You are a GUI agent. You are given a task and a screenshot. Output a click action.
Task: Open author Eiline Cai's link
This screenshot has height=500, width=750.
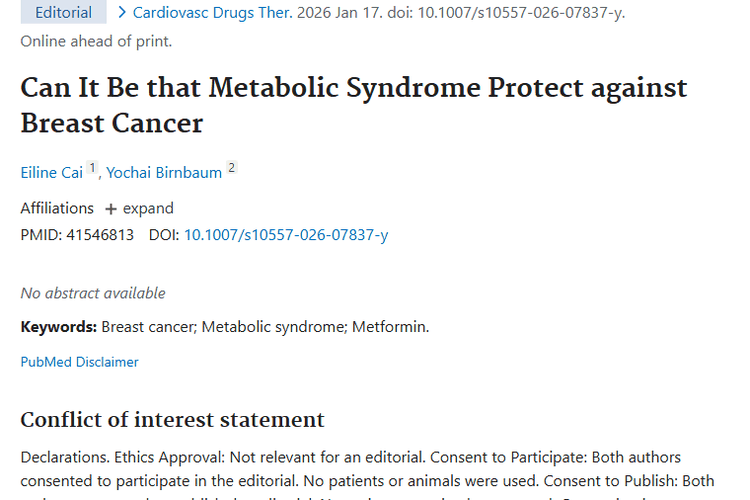click(52, 172)
